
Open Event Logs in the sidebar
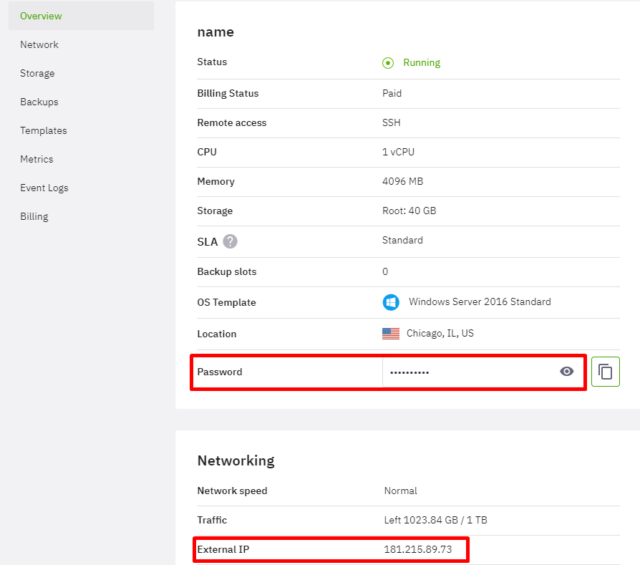pyautogui.click(x=45, y=188)
